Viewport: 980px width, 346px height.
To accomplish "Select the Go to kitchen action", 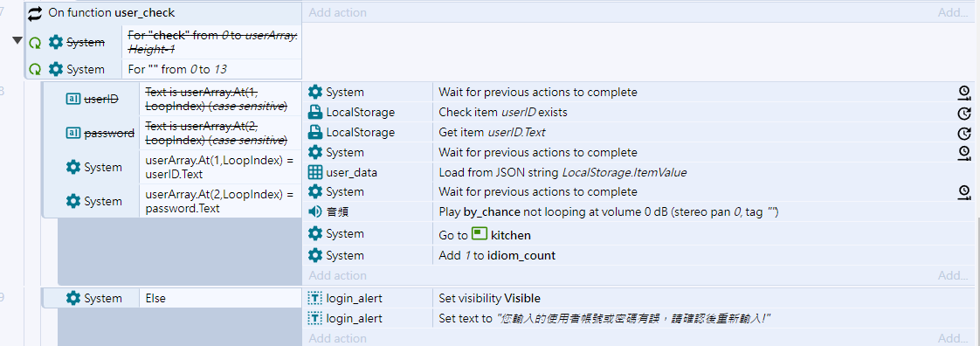I will [638, 235].
